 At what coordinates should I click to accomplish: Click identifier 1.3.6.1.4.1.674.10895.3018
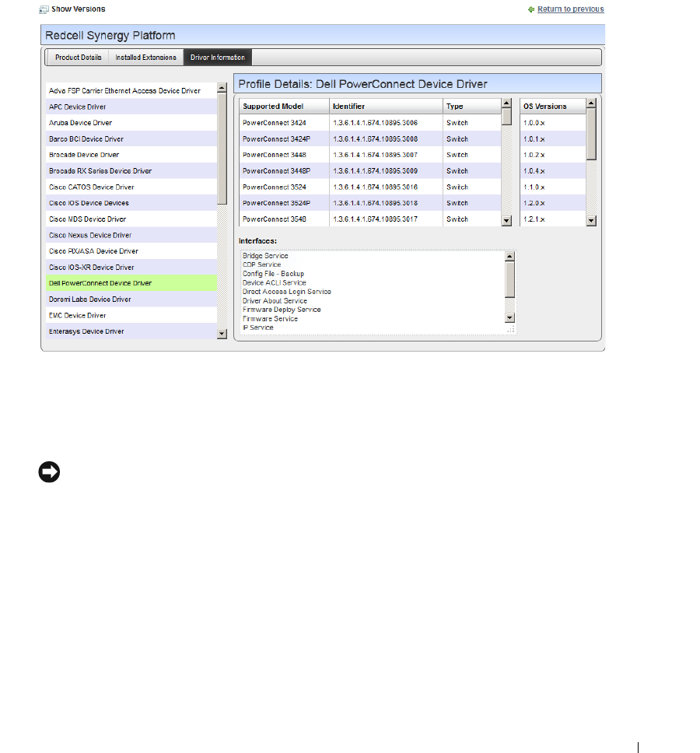coord(376,203)
